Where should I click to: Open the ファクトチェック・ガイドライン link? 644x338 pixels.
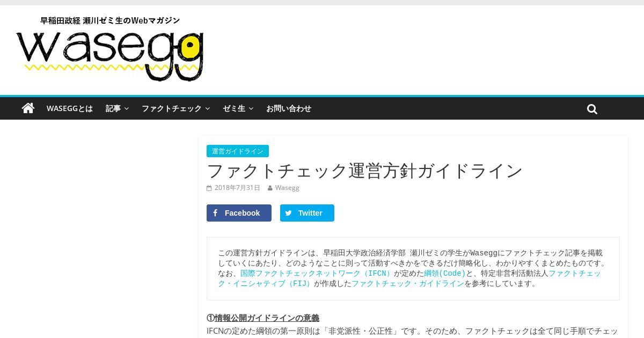pyautogui.click(x=408, y=284)
